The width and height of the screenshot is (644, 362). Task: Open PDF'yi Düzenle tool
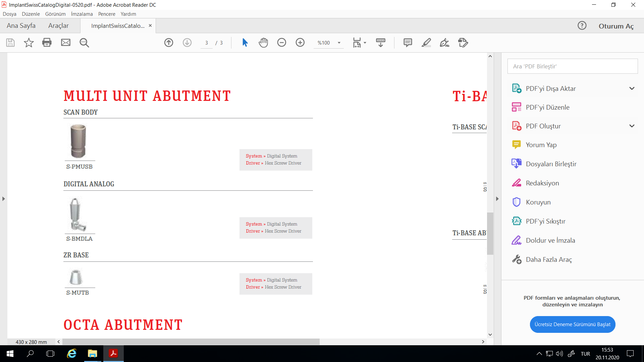(547, 107)
